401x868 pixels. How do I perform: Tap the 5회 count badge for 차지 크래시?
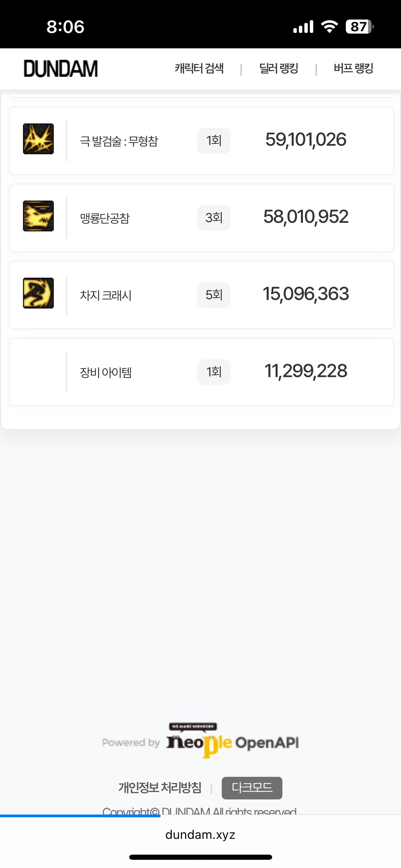tap(214, 295)
